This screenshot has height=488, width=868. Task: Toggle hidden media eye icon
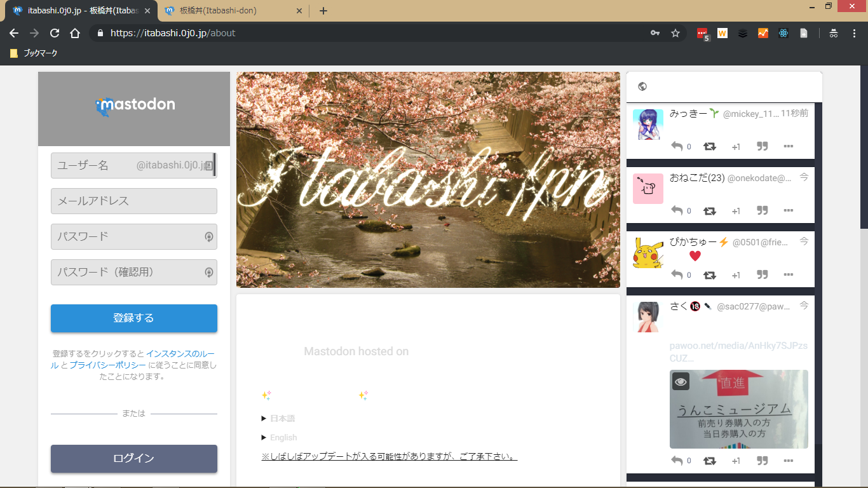(681, 381)
